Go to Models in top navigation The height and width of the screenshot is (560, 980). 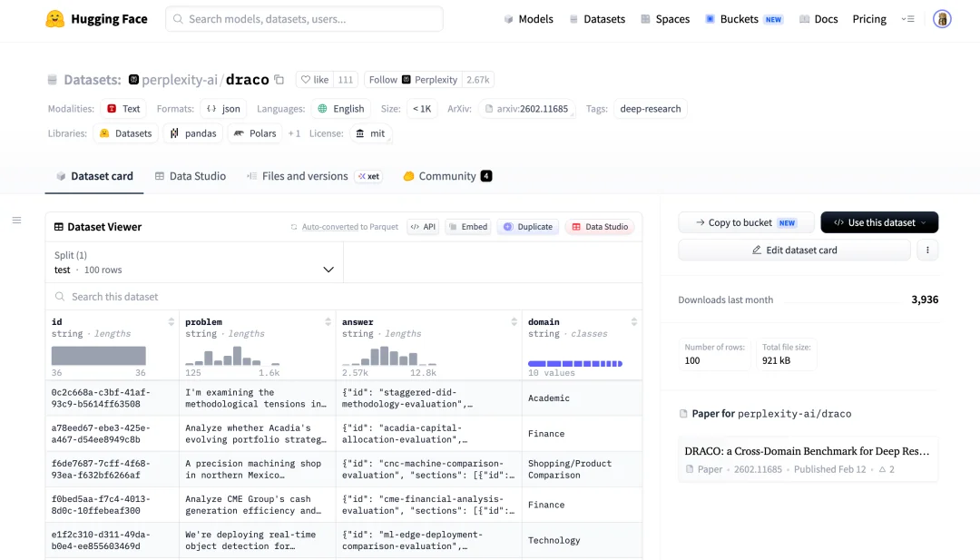coord(529,19)
